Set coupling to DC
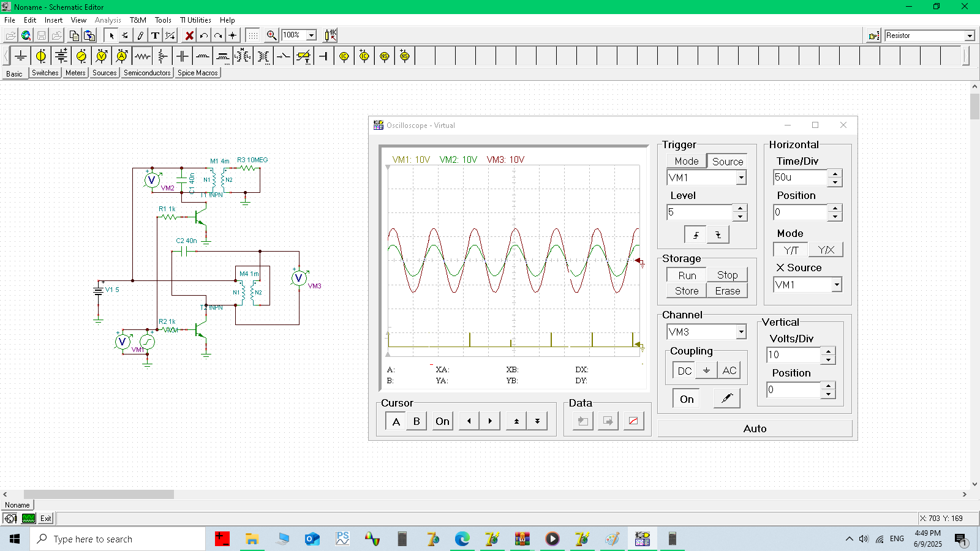This screenshot has width=980, height=551. [x=684, y=370]
